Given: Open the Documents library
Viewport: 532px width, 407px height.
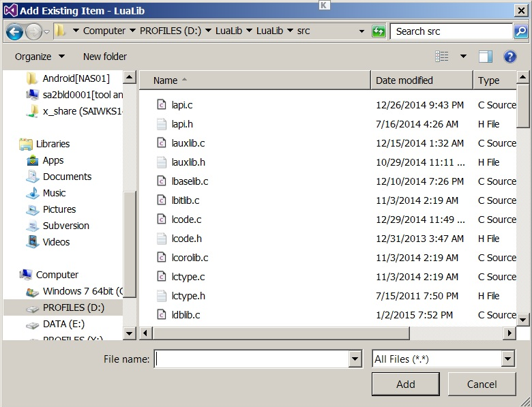Looking at the screenshot, I should tap(59, 177).
